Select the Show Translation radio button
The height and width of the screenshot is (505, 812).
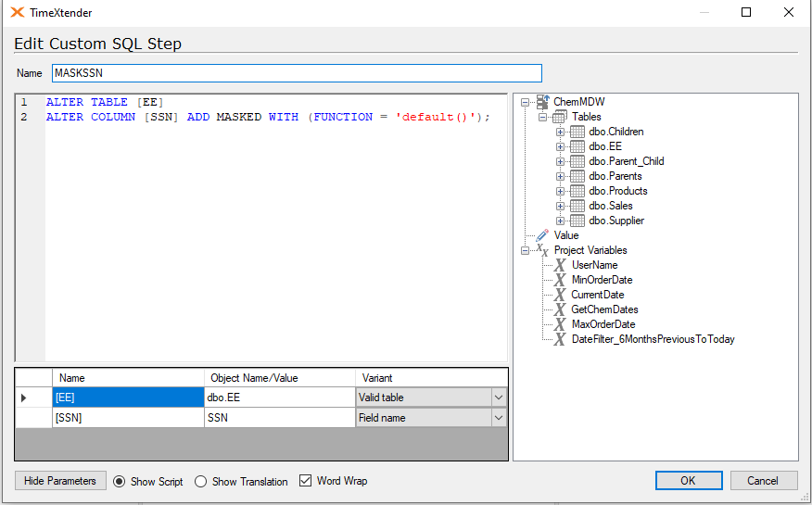click(201, 482)
